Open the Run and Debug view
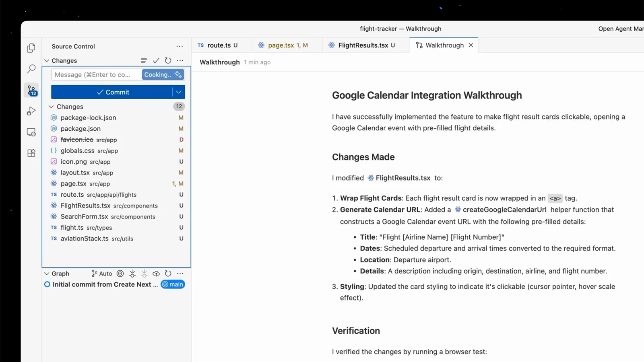644x362 pixels. coord(31,111)
